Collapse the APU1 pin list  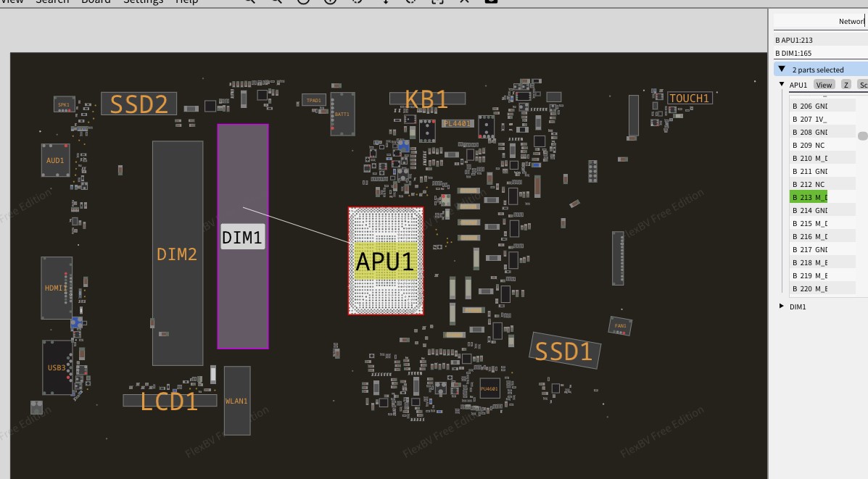coord(782,85)
